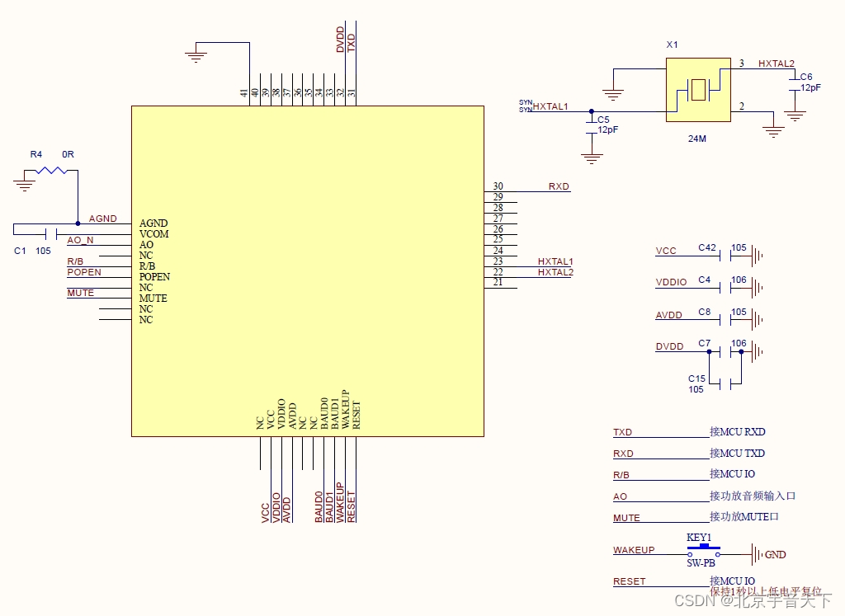This screenshot has height=616, width=845.
Task: Click the R4 resistor zigzag symbol
Action: [x=51, y=170]
